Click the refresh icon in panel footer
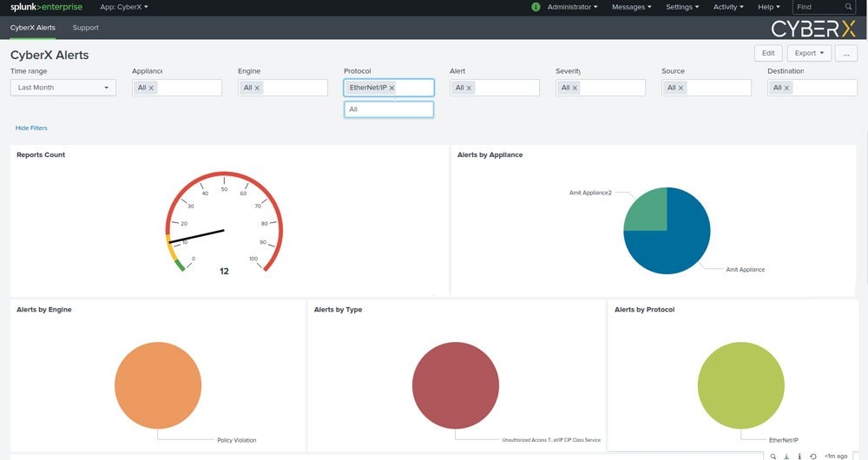The image size is (868, 460). 812,457
